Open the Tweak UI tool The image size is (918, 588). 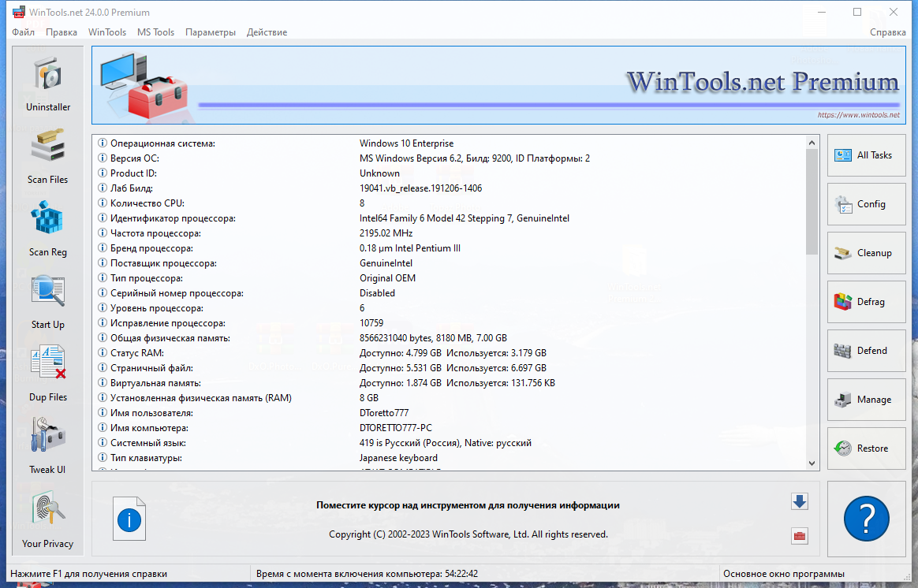tap(48, 446)
